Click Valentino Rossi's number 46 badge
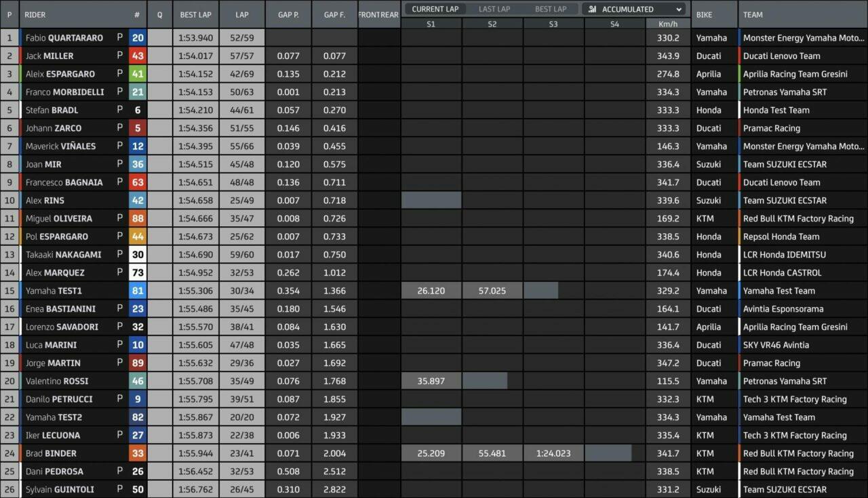This screenshot has height=498, width=868. (x=138, y=381)
